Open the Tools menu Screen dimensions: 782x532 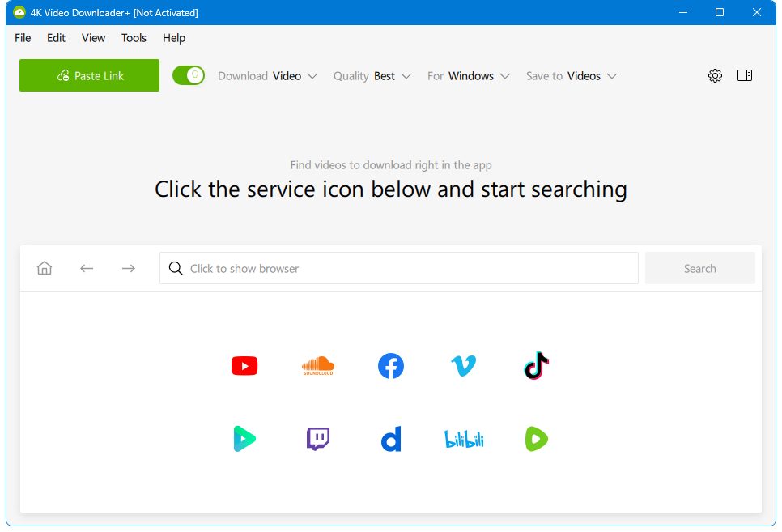pos(134,38)
